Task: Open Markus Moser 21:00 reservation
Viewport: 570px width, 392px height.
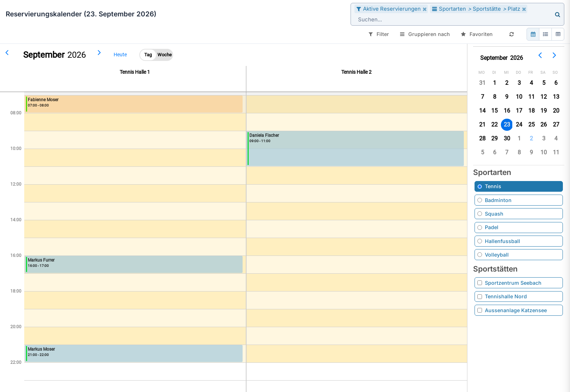Action: [134, 354]
